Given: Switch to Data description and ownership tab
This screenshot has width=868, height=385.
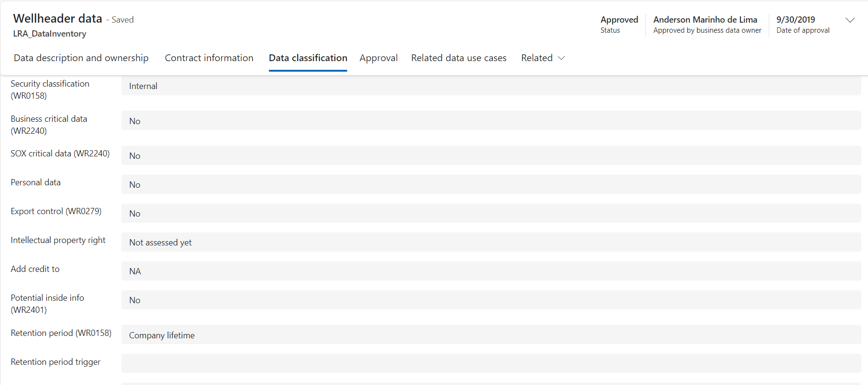Looking at the screenshot, I should 81,58.
